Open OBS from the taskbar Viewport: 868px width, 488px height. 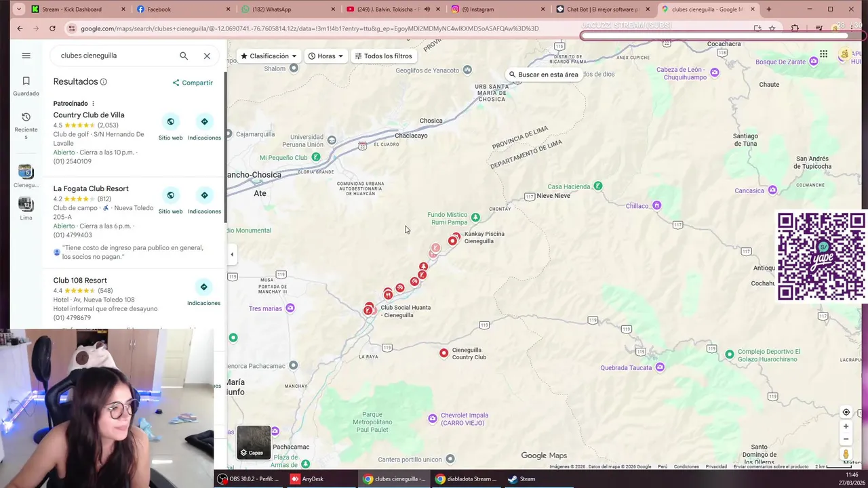click(248, 479)
